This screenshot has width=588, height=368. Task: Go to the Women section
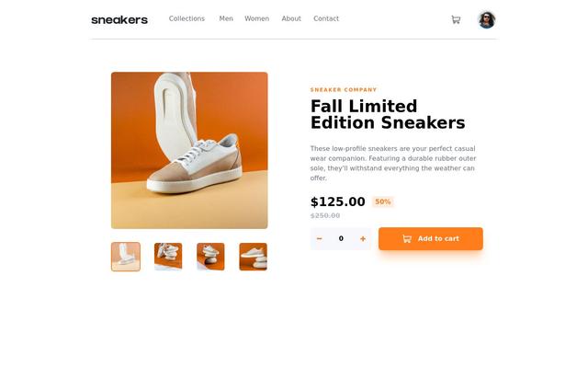pyautogui.click(x=257, y=18)
